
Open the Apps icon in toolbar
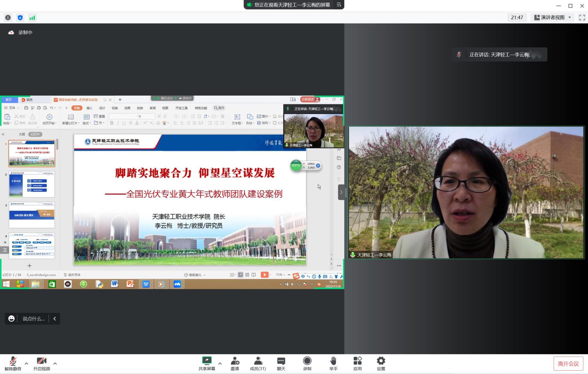(357, 361)
